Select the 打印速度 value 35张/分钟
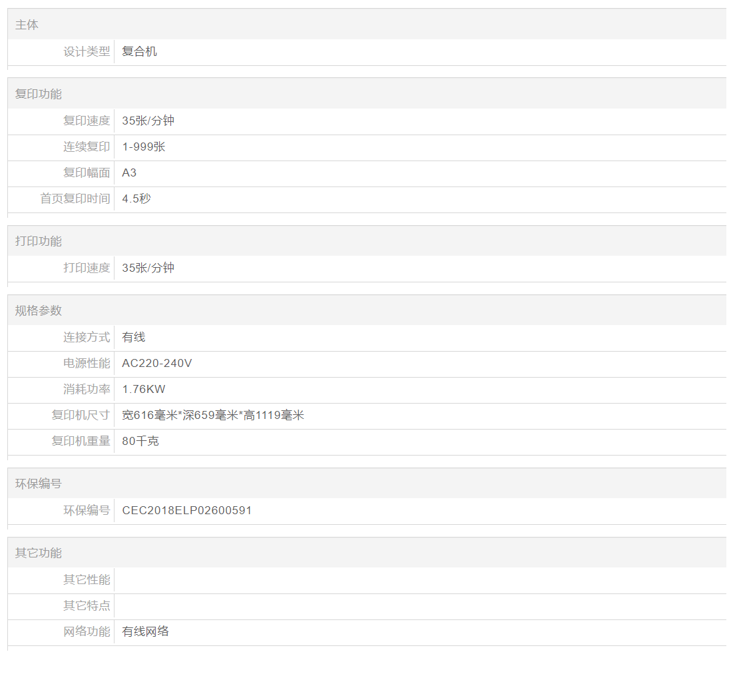This screenshot has width=739, height=700. [x=148, y=268]
